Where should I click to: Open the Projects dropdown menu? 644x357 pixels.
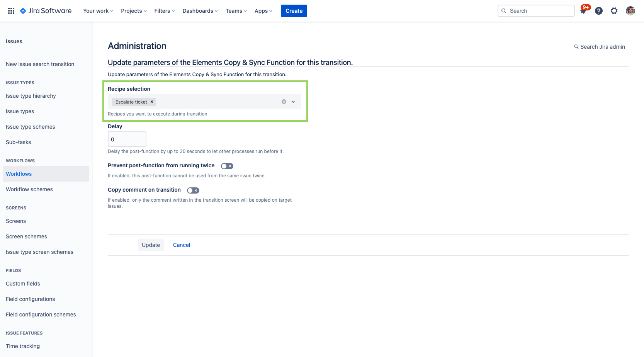pyautogui.click(x=134, y=11)
